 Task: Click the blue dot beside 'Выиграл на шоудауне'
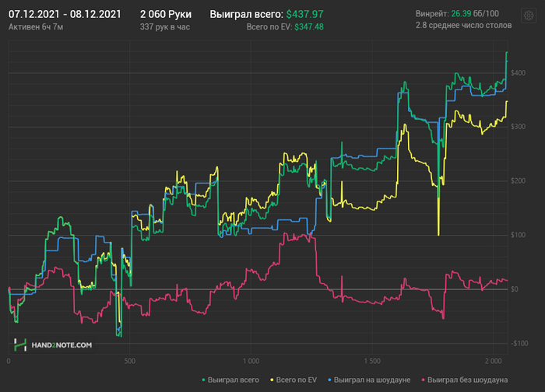tap(329, 380)
